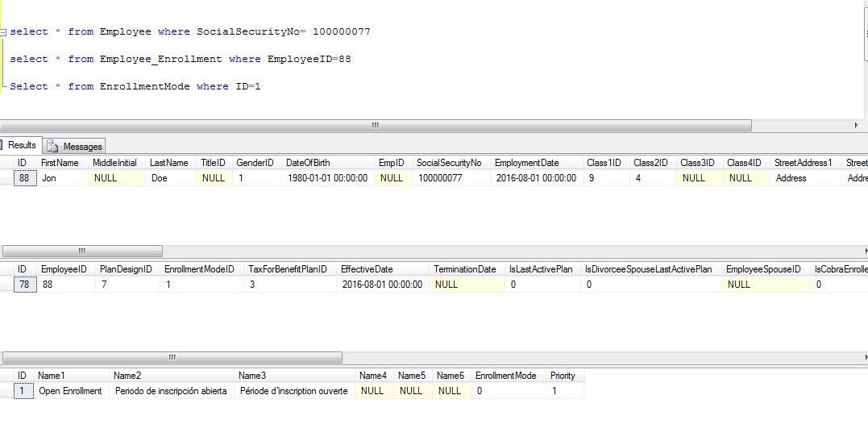Click the query editor scrollbar right arrow
868x424 pixels.
[x=855, y=126]
